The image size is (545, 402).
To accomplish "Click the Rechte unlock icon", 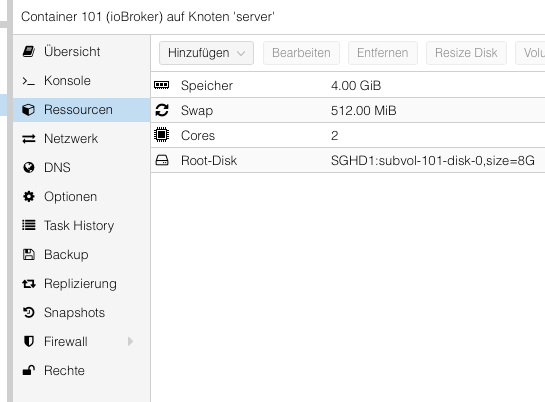I will (x=29, y=370).
